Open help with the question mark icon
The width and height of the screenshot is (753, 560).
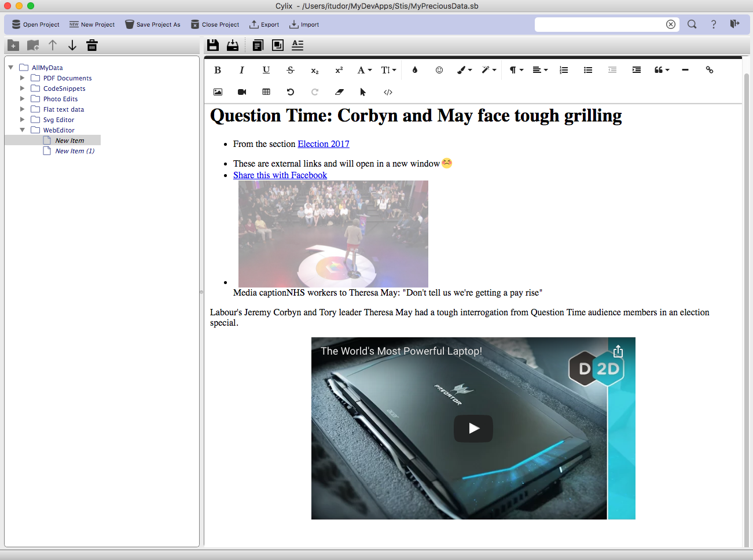714,24
